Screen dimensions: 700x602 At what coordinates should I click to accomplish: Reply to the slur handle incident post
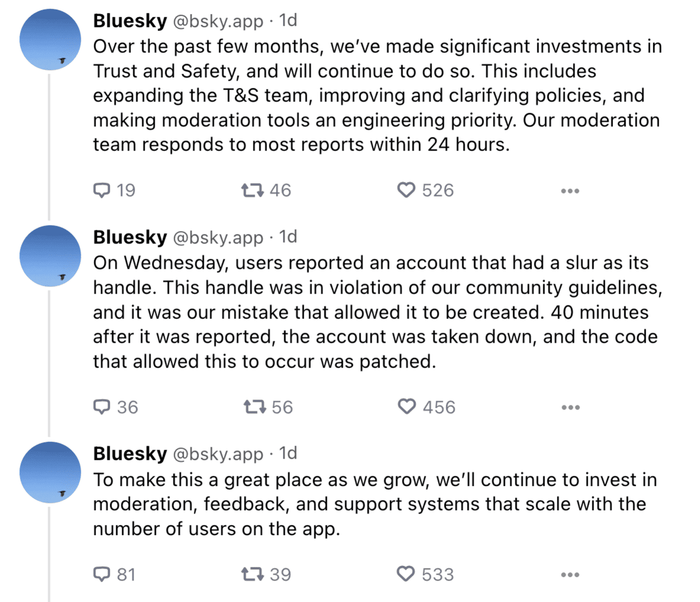click(x=102, y=407)
